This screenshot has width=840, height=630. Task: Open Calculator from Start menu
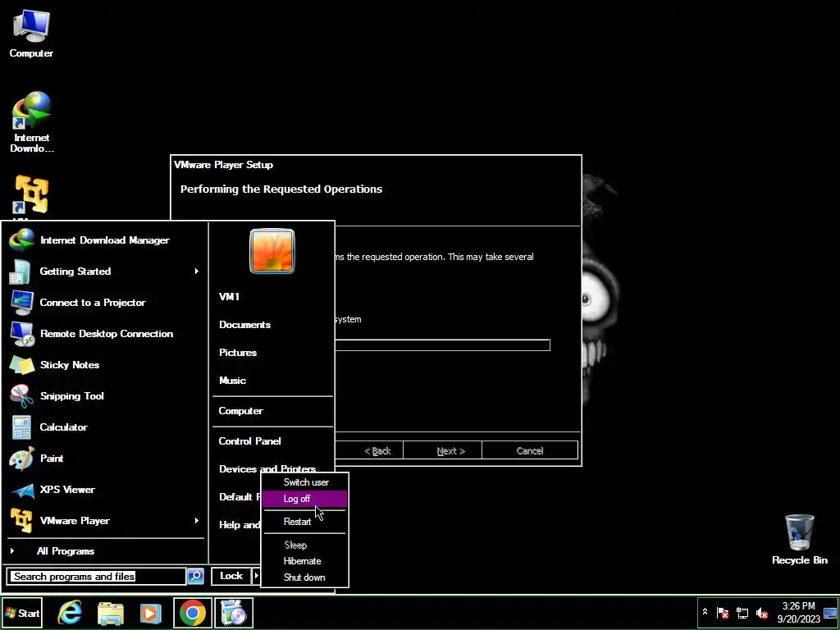click(x=106, y=427)
